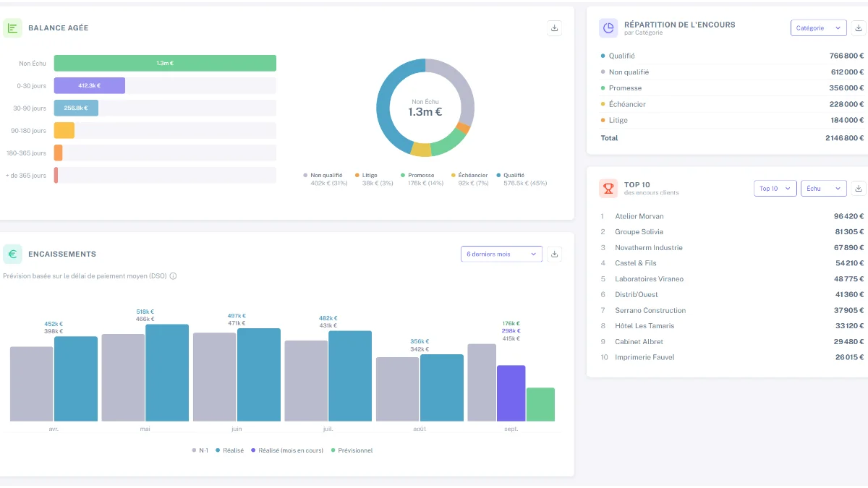The height and width of the screenshot is (488, 868).
Task: Click the Balance Agée bar-chart icon
Action: click(x=12, y=28)
